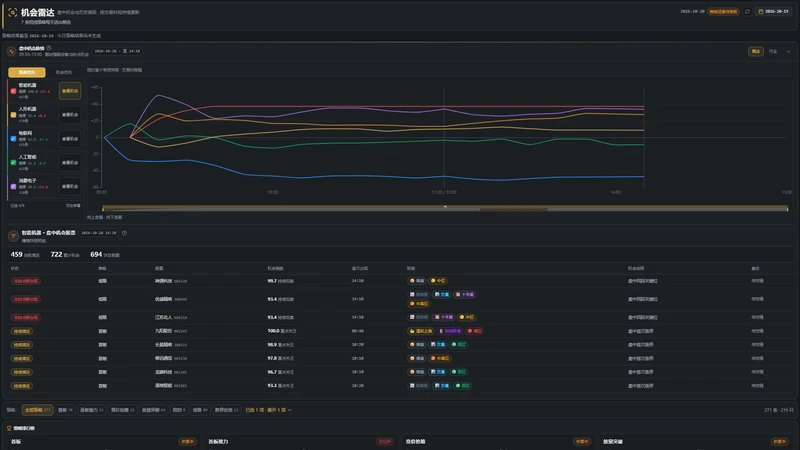Click the thumbs-up tag in the 100.0 score row
The width and height of the screenshot is (800, 450).
tap(420, 331)
